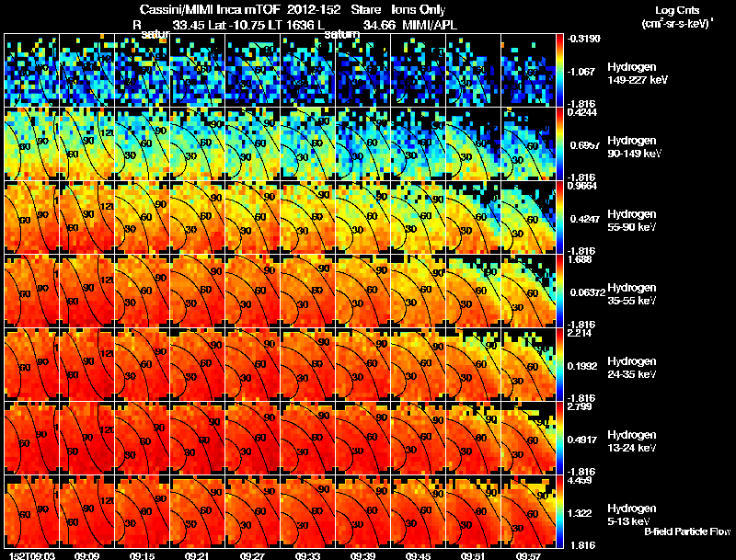736x560 pixels.
Task: Click the '09:21' time axis label
Action: coord(197,555)
